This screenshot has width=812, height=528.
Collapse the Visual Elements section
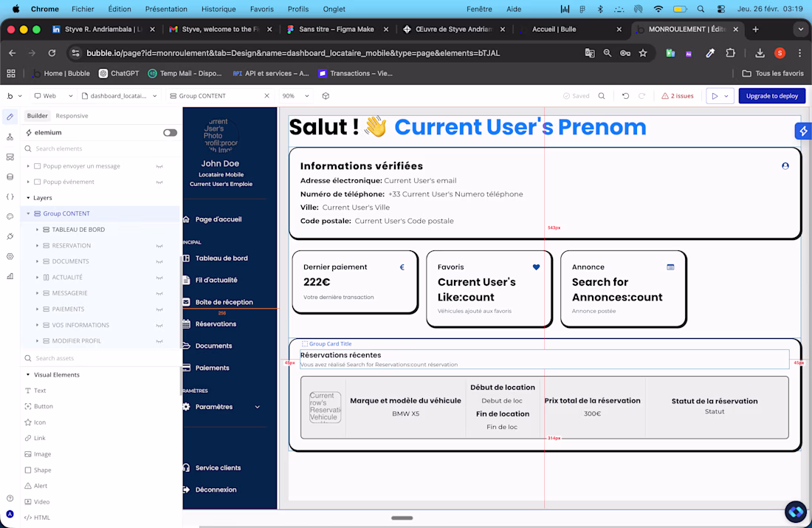(28, 374)
